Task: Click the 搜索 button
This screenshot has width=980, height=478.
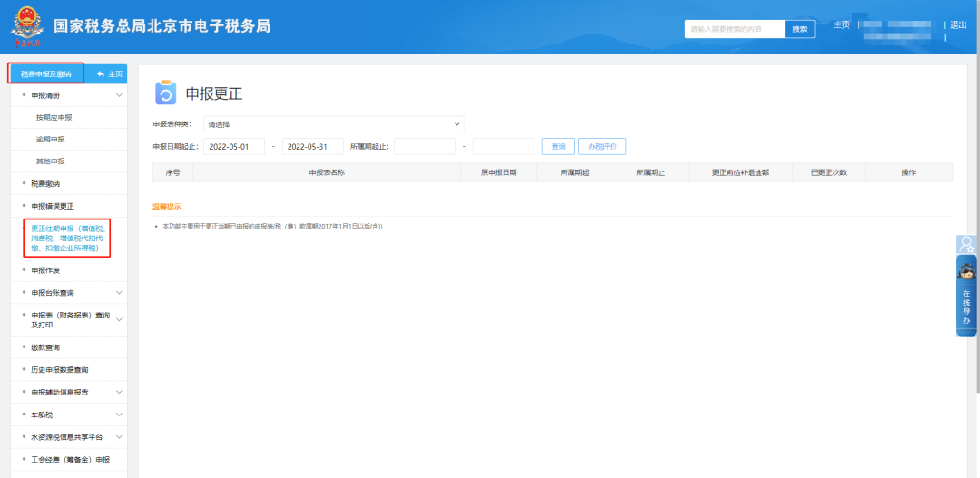Action: pyautogui.click(x=800, y=29)
